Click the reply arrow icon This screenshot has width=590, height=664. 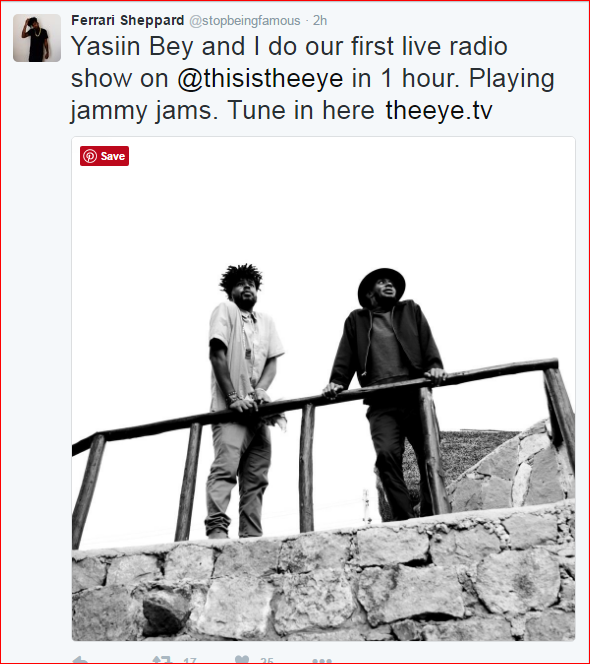[80, 659]
